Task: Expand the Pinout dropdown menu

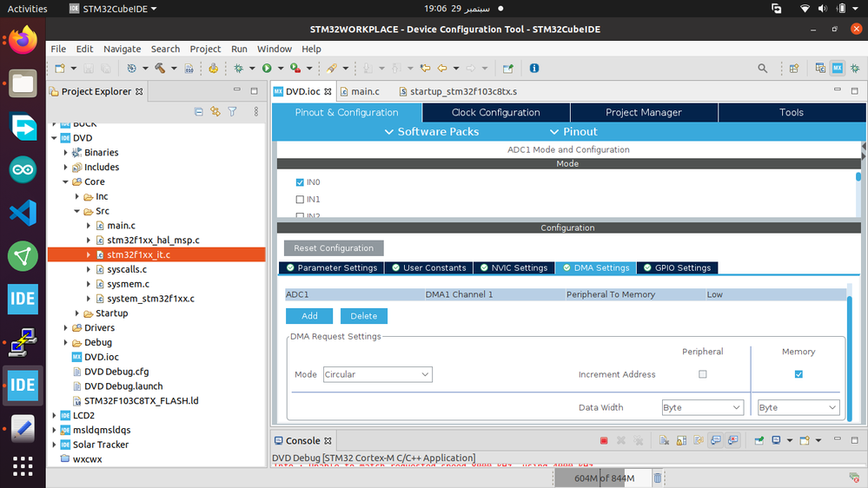Action: 573,132
